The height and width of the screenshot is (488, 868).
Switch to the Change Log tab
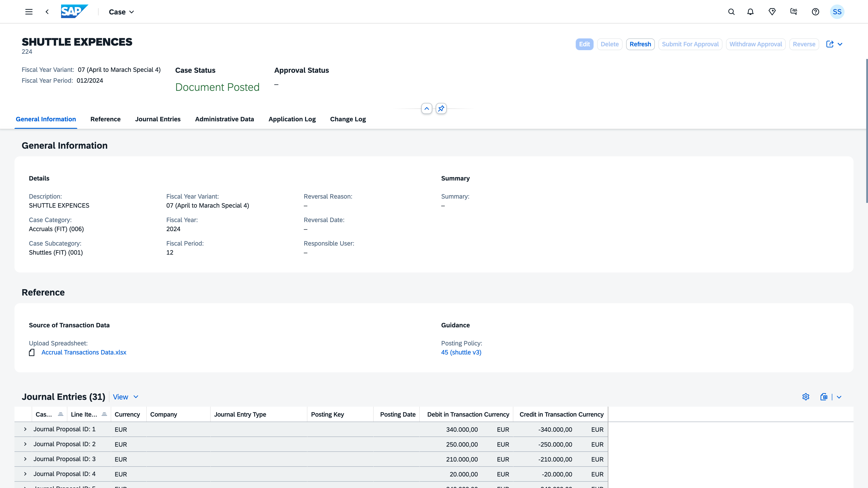coord(348,119)
